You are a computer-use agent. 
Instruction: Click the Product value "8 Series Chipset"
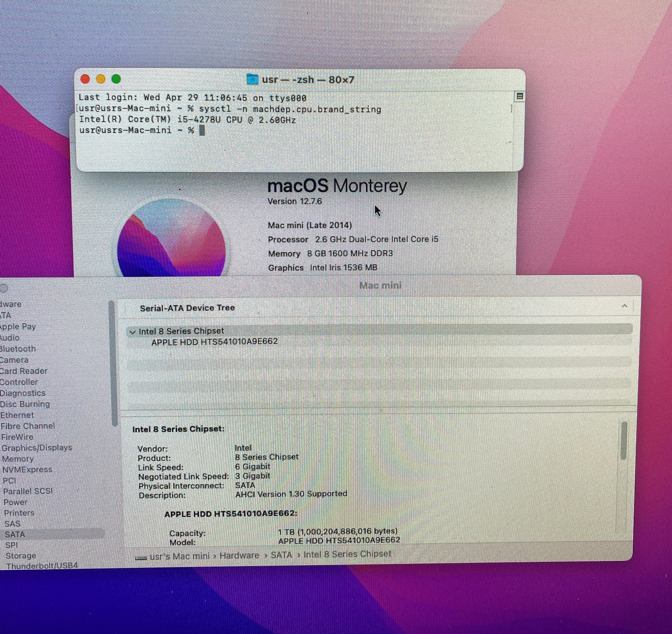(x=267, y=457)
